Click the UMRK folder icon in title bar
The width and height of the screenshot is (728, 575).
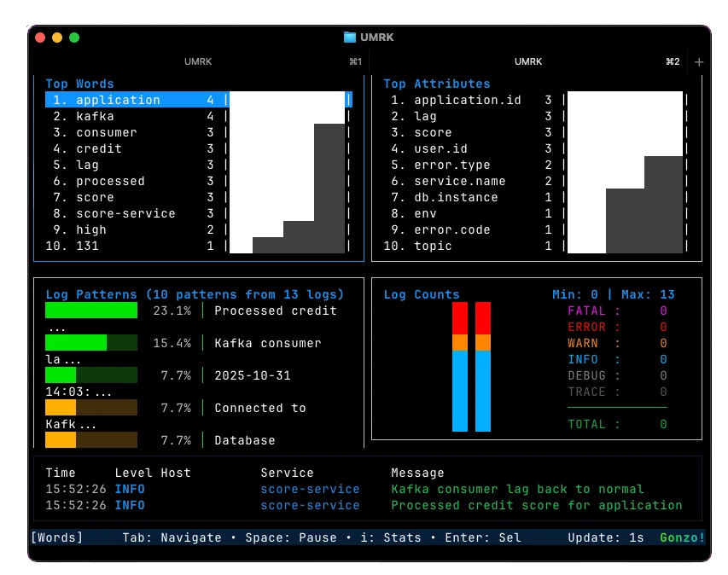coord(349,38)
